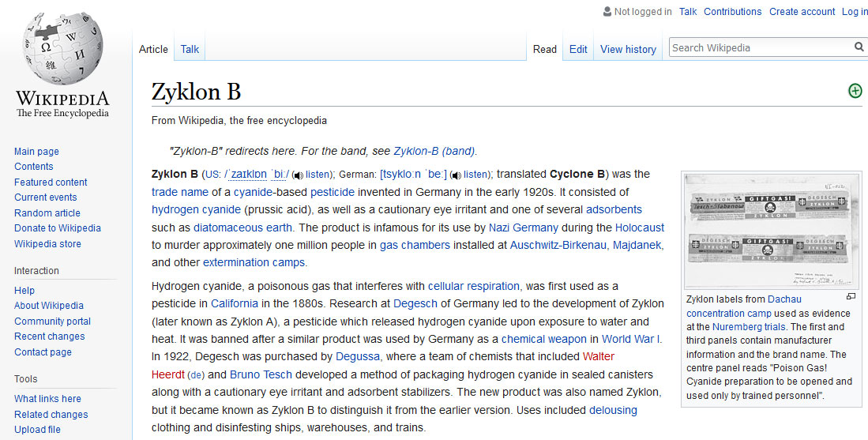868x440 pixels.
Task: Open the Majdanek link
Action: [x=637, y=245]
